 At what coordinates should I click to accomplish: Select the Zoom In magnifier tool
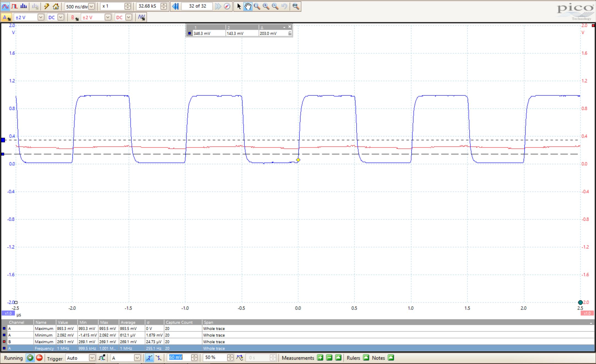coord(266,6)
